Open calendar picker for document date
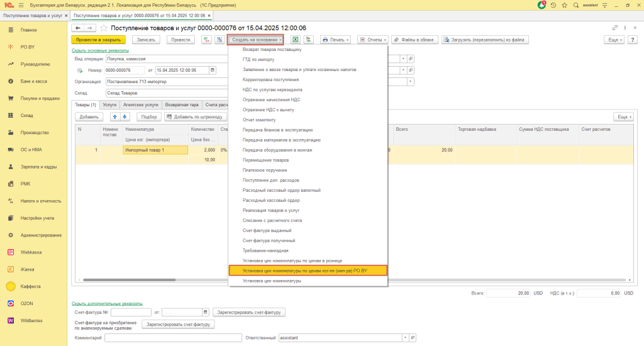Viewport: 644px width, 346px height. pos(213,70)
